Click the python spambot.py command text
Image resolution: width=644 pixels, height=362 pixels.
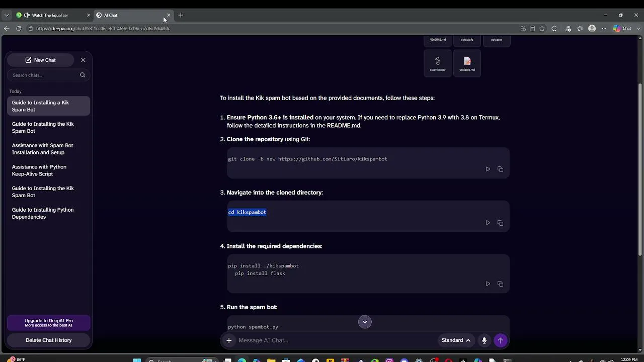253,327
